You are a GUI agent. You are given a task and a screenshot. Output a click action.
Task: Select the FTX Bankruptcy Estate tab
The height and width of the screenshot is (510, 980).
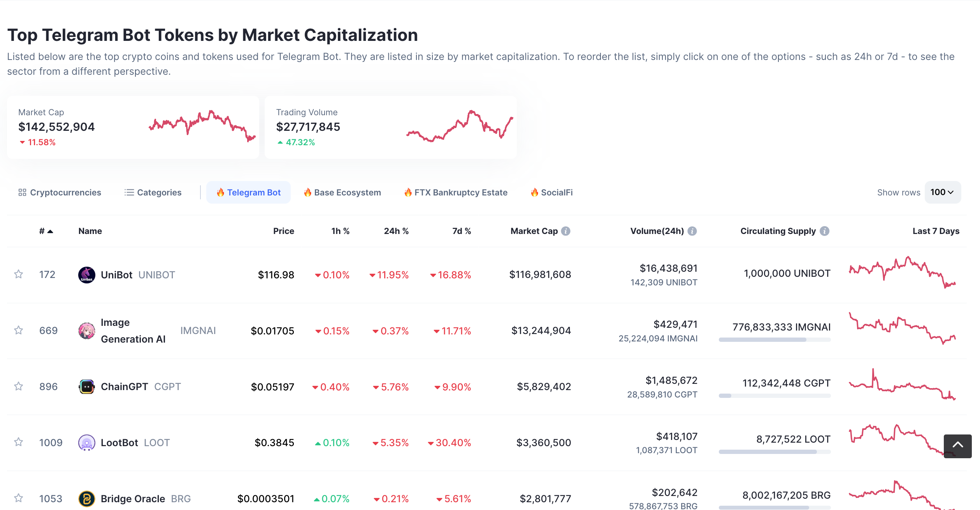pyautogui.click(x=456, y=192)
